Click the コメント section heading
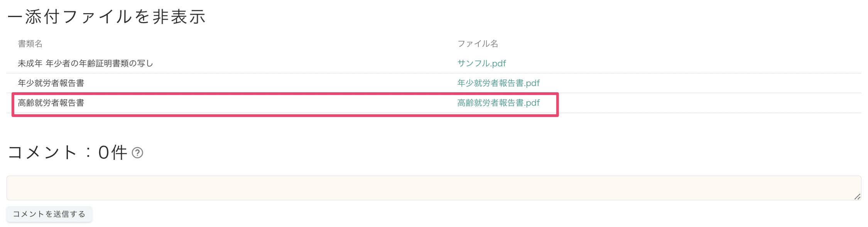Image resolution: width=868 pixels, height=227 pixels. pos(42,152)
